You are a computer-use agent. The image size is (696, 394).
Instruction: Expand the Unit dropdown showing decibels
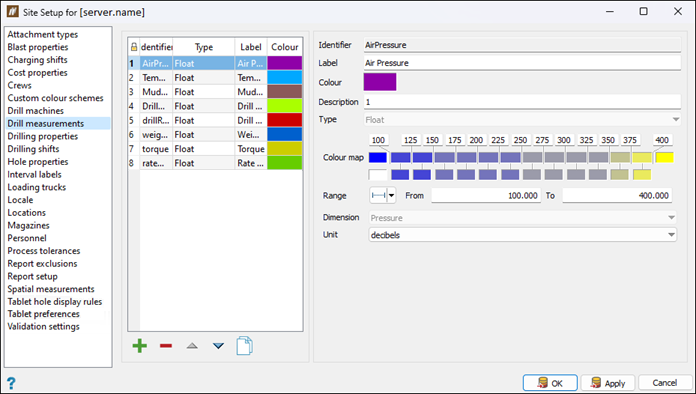click(x=522, y=235)
